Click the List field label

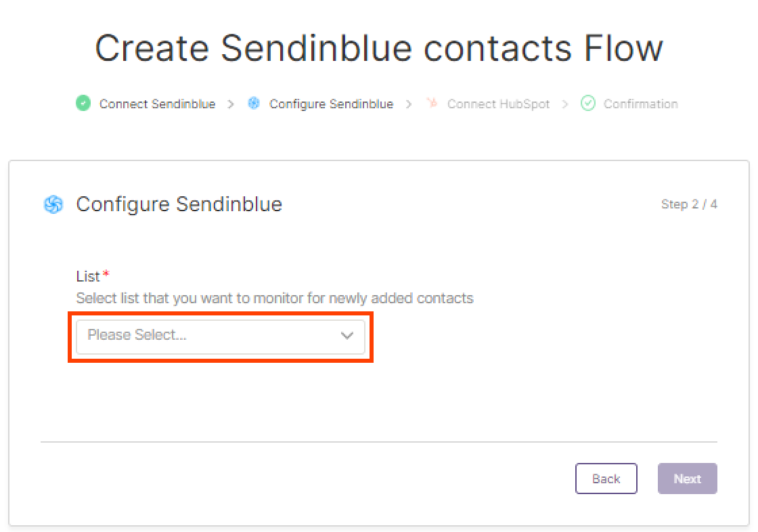point(88,276)
